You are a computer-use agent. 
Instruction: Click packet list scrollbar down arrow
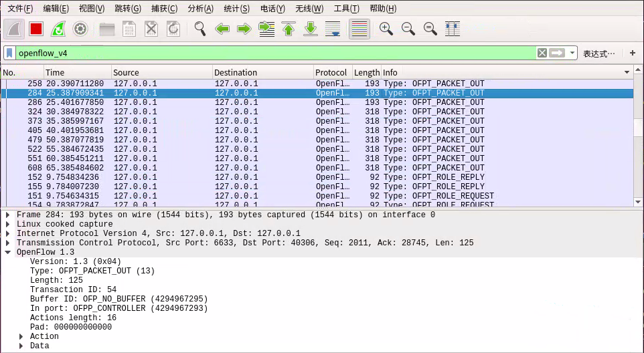pyautogui.click(x=638, y=202)
